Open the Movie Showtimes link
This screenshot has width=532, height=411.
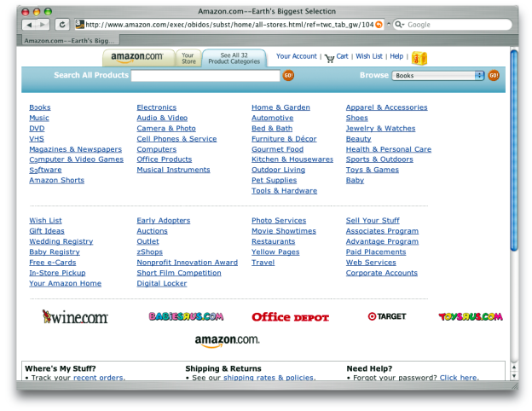(284, 231)
